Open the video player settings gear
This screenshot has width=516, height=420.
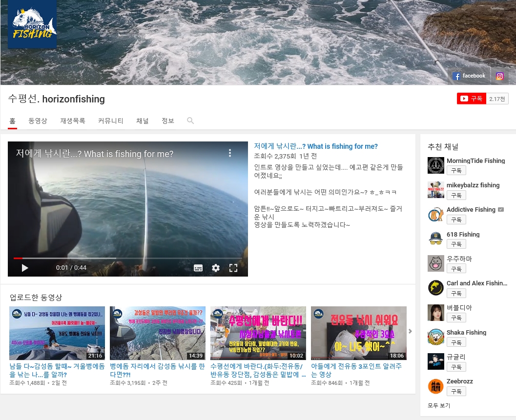pyautogui.click(x=216, y=268)
